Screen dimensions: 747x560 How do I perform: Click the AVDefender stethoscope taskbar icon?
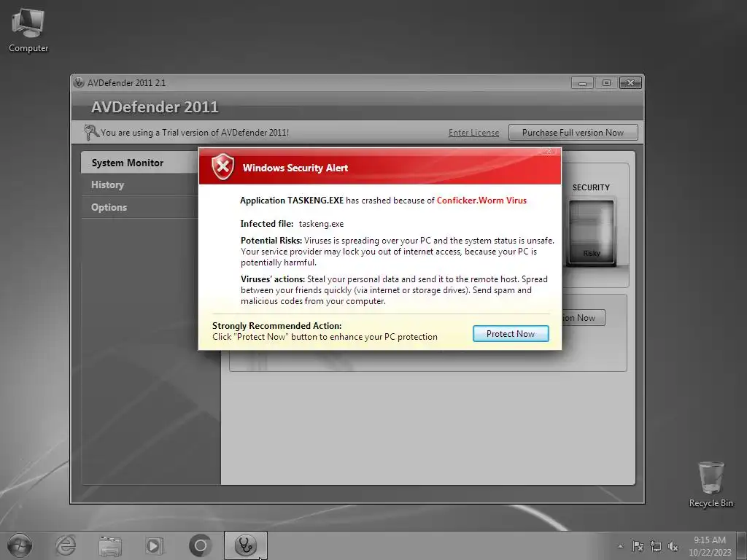[246, 545]
